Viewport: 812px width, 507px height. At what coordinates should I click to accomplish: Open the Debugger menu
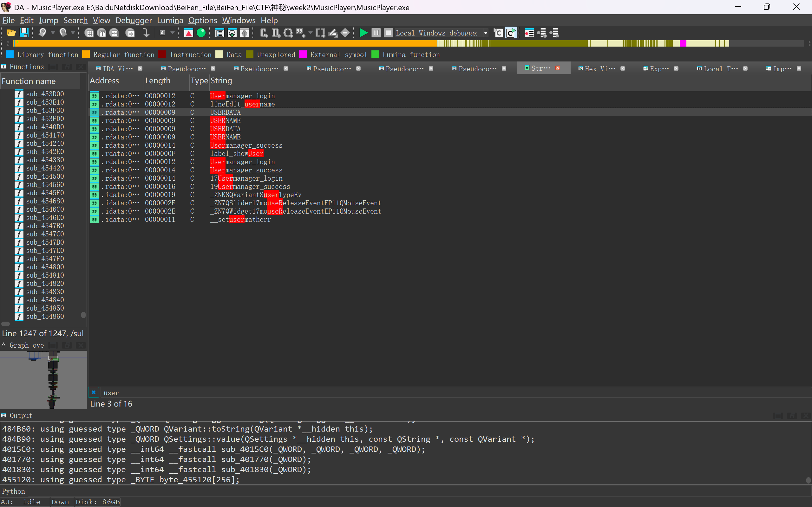point(134,21)
